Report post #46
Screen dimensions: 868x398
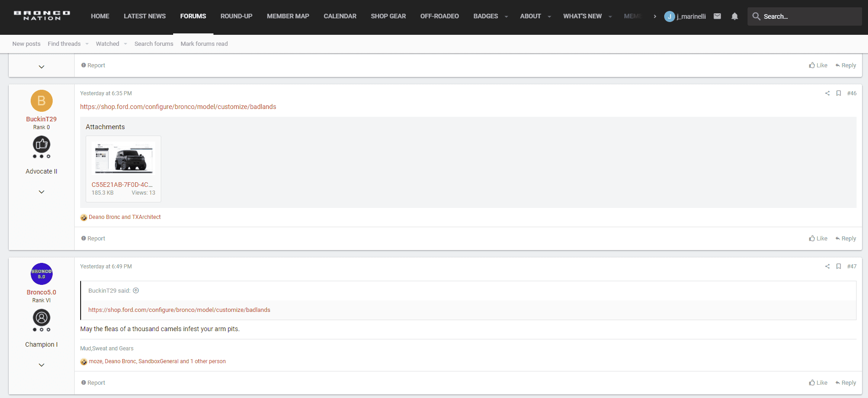pos(93,239)
